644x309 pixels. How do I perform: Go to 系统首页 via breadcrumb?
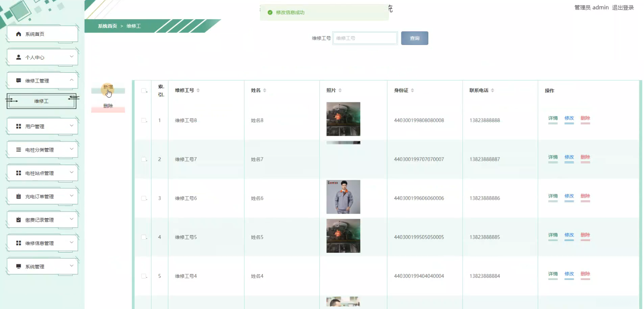coord(107,26)
